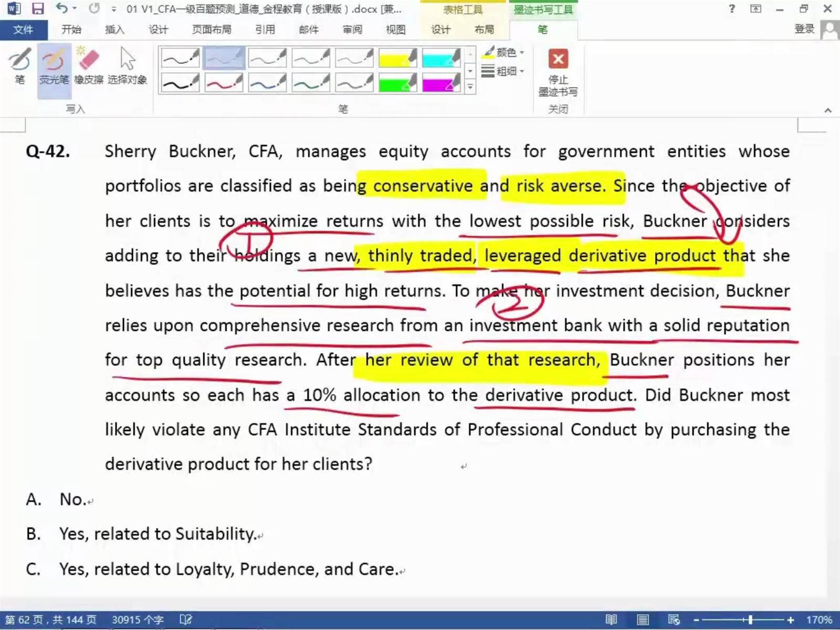Image resolution: width=840 pixels, height=630 pixels.
Task: Open the File (文件) menu
Action: 23,29
